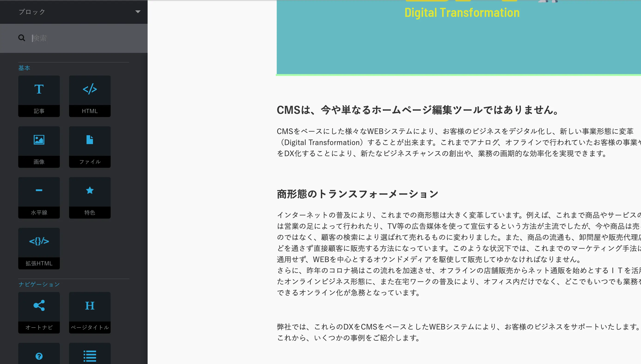Add the 特色 star feature block

point(90,198)
